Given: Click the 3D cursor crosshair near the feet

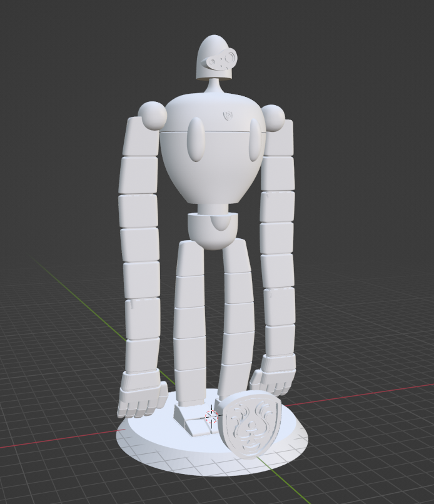Looking at the screenshot, I should click(211, 416).
